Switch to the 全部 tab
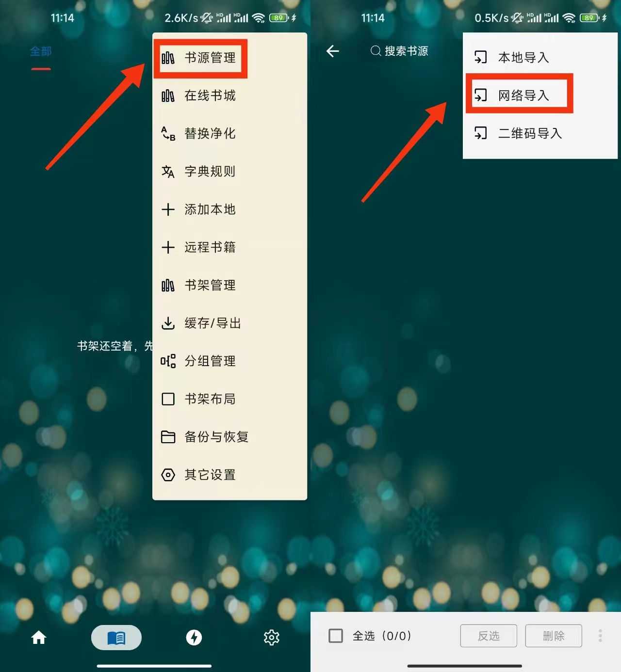 41,51
